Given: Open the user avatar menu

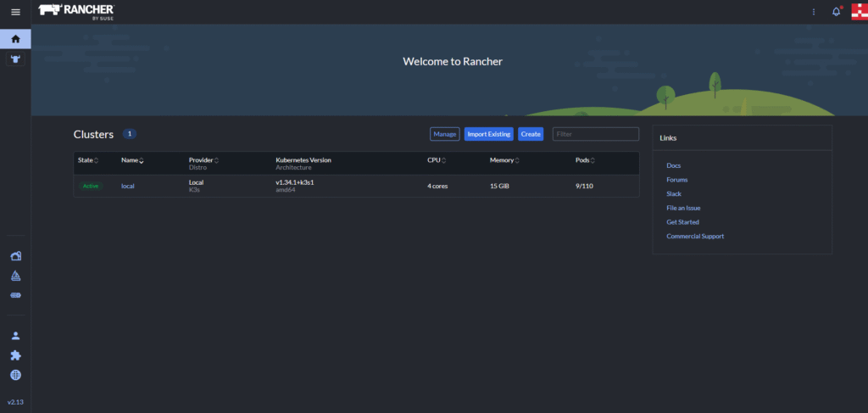Looking at the screenshot, I should tap(859, 12).
